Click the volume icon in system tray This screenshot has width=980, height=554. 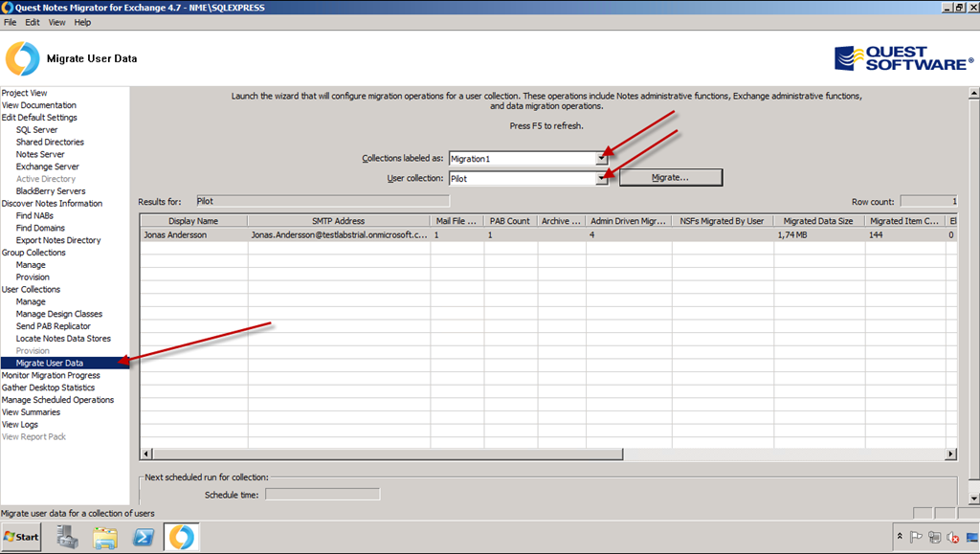[x=953, y=537]
